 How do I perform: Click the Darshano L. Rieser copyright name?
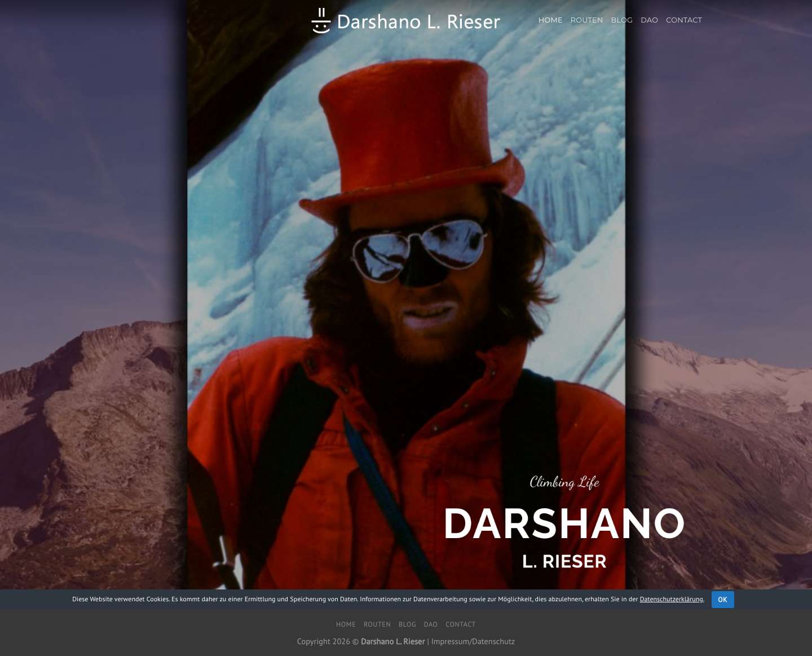392,641
